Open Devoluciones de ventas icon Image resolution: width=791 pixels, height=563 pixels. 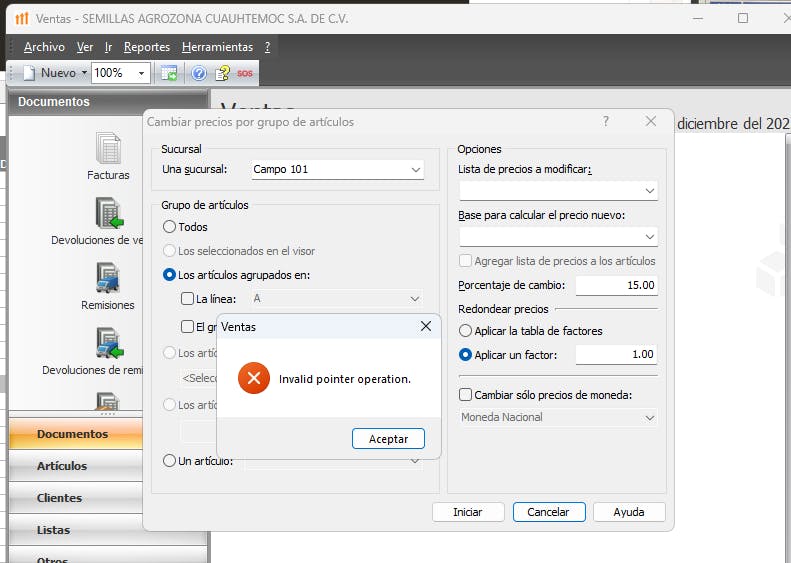tap(109, 213)
